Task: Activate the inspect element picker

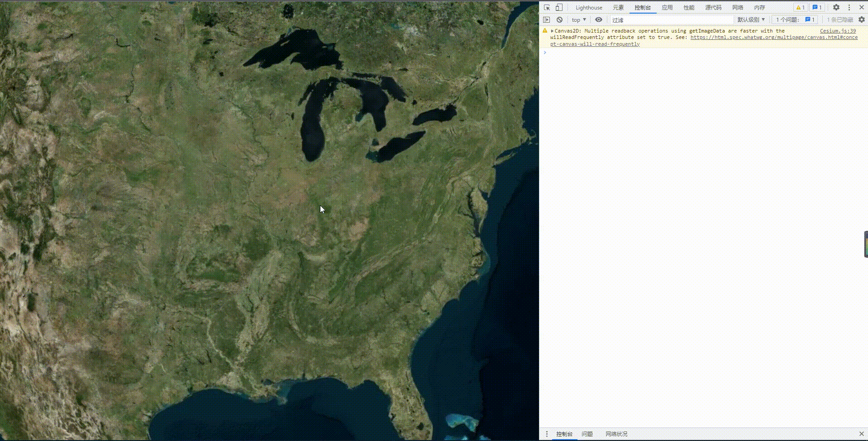Action: [547, 7]
